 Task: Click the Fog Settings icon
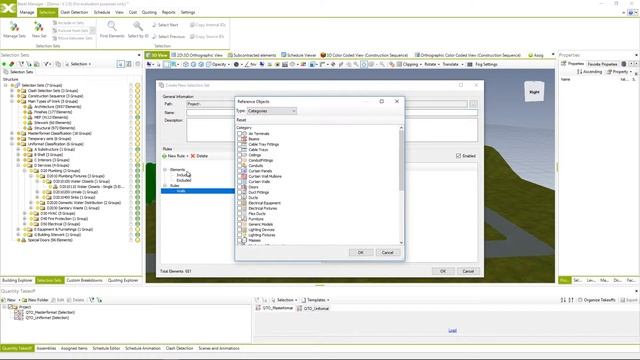coord(470,64)
